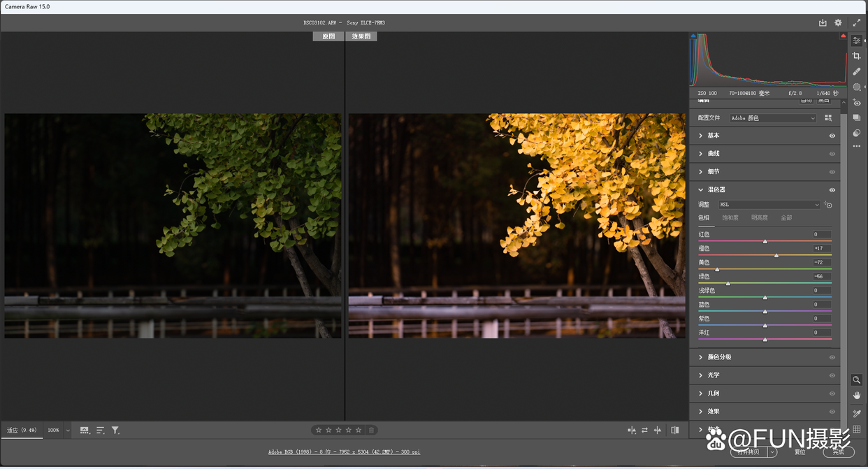Click the 复位 reset button
Image resolution: width=868 pixels, height=469 pixels.
[800, 452]
